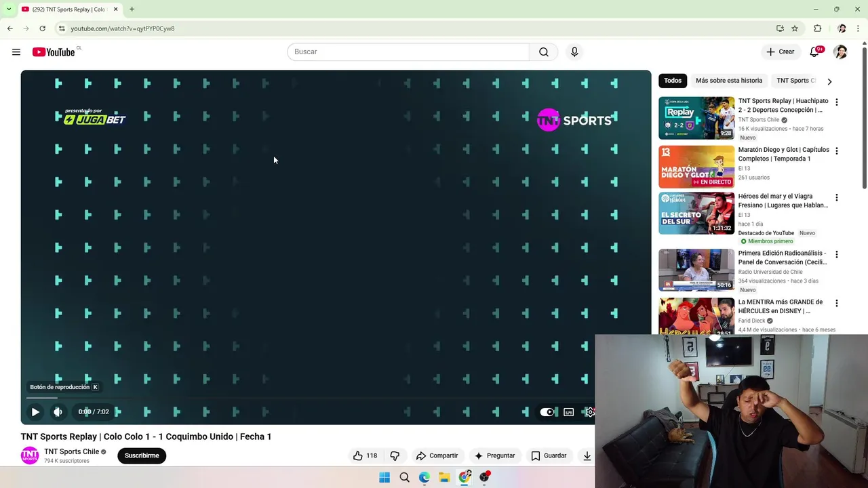This screenshot has width=868, height=488.
Task: Click the JugaBet sponsor logo in video
Action: pos(94,117)
